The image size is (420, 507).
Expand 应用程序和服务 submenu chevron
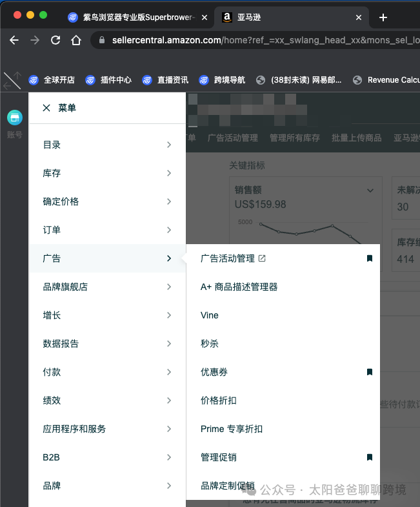coord(169,429)
